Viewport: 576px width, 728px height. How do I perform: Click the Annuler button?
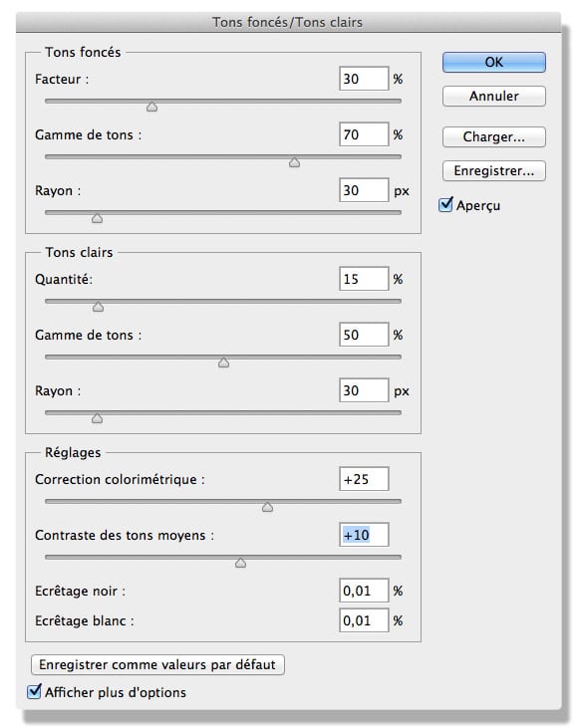pos(493,97)
